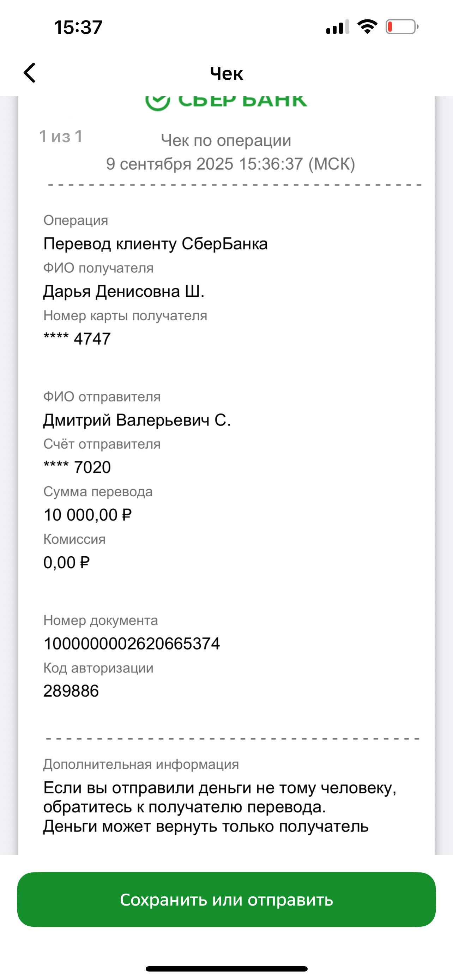This screenshot has height=980, width=453.
Task: Tap the Wi-Fi status icon
Action: (x=367, y=27)
